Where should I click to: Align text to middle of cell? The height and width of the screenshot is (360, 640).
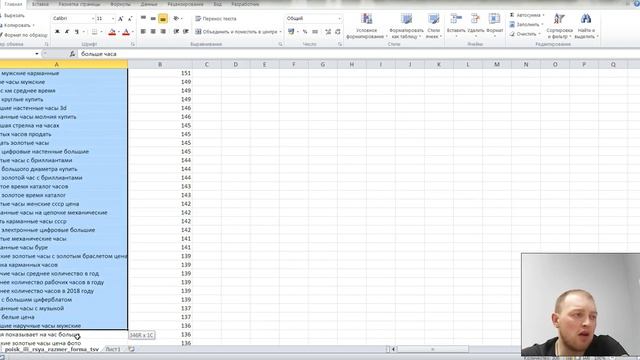(153, 18)
